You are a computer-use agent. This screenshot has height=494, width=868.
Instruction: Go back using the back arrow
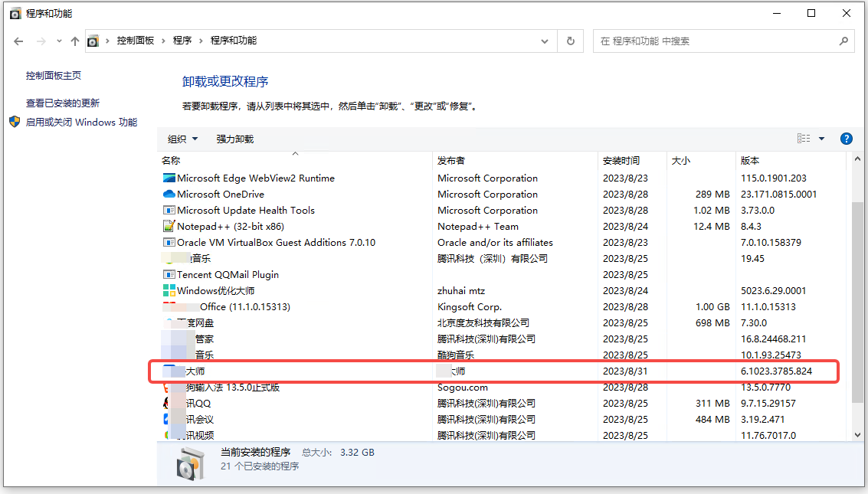(x=18, y=41)
